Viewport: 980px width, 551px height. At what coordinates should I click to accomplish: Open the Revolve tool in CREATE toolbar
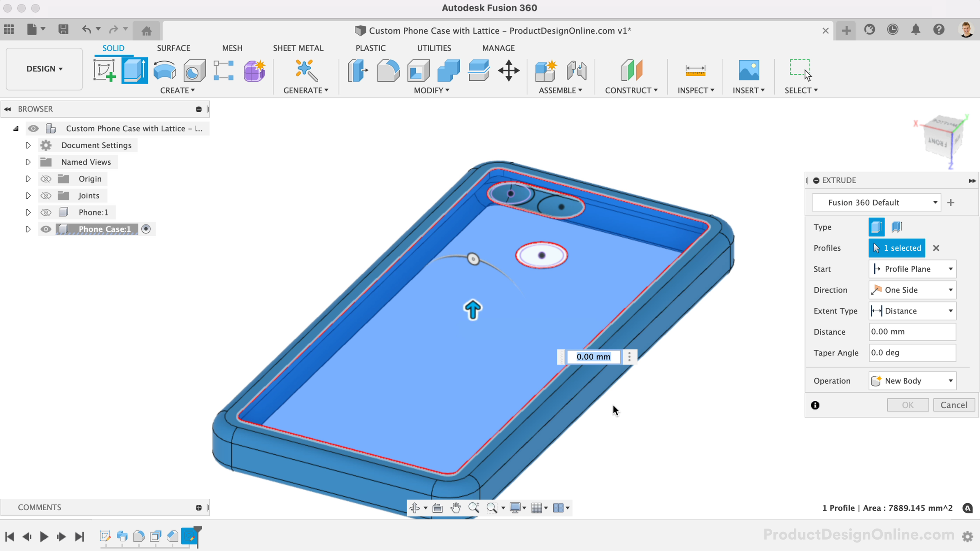click(x=165, y=70)
